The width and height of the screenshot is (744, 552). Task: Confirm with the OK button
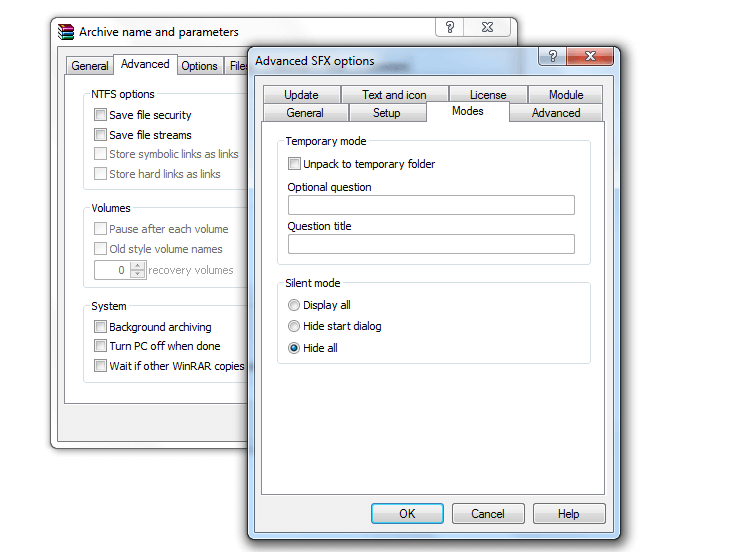407,514
